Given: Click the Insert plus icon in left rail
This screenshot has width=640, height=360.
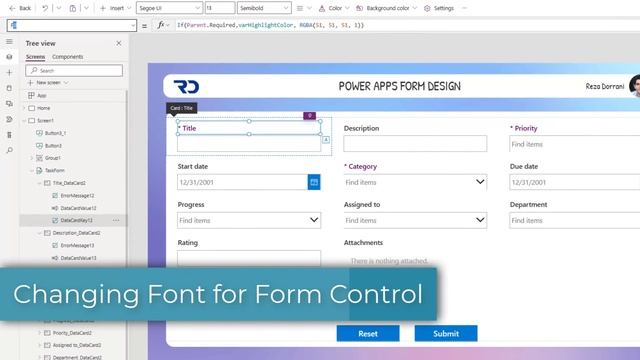Looking at the screenshot, I should pyautogui.click(x=9, y=73).
